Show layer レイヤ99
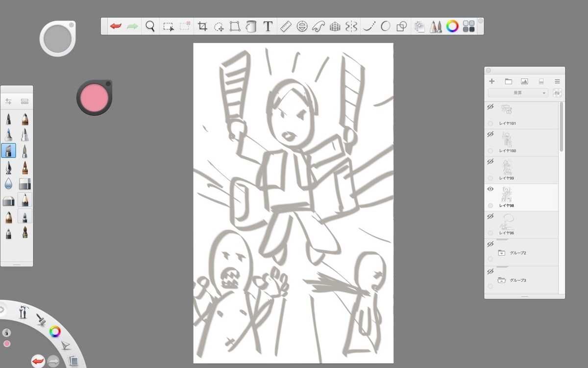Image resolution: width=588 pixels, height=368 pixels. pyautogui.click(x=490, y=161)
